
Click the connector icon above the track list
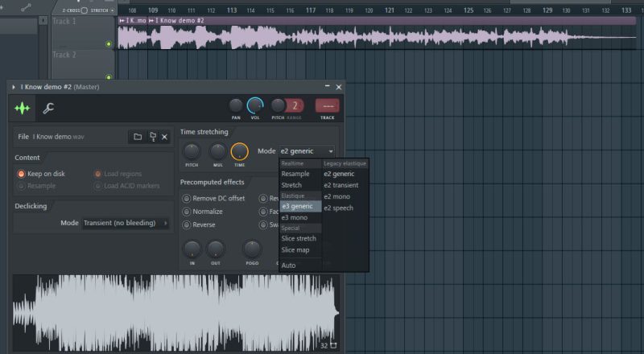pyautogui.click(x=26, y=8)
